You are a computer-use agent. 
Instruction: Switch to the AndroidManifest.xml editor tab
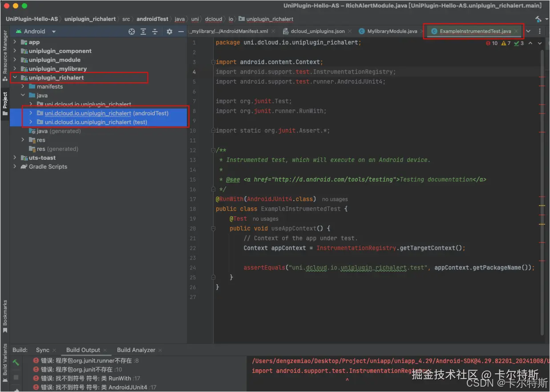pyautogui.click(x=229, y=31)
